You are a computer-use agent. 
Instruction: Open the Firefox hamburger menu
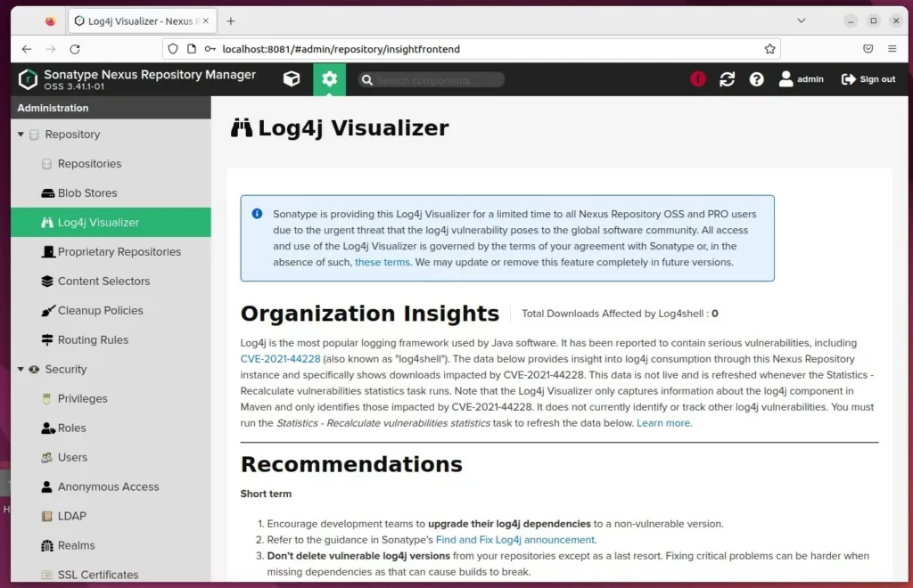[892, 49]
